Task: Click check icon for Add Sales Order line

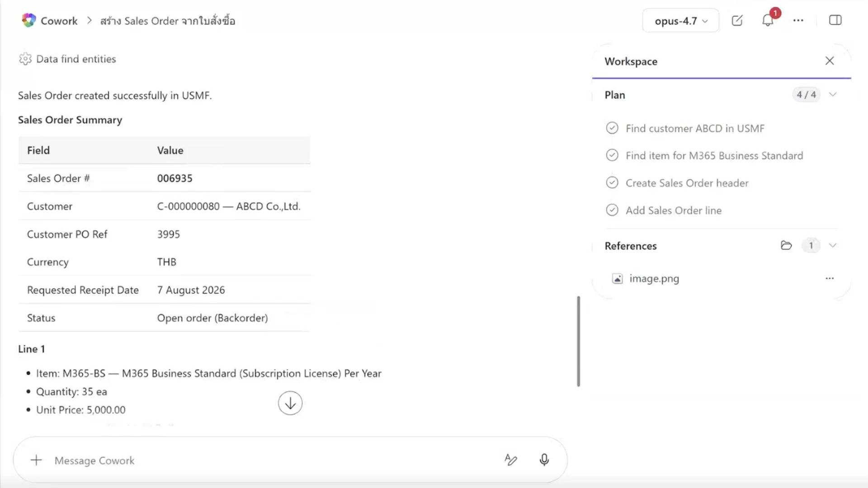Action: coord(612,210)
